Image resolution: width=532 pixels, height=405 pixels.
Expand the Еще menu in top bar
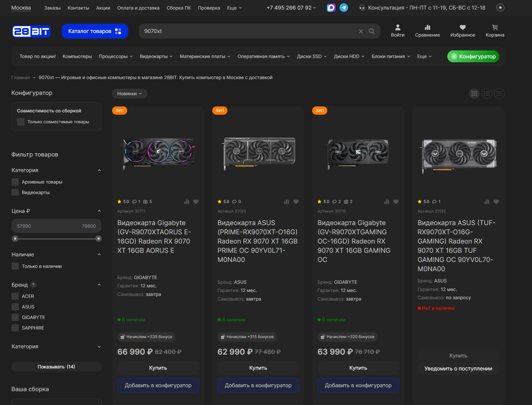pyautogui.click(x=234, y=8)
